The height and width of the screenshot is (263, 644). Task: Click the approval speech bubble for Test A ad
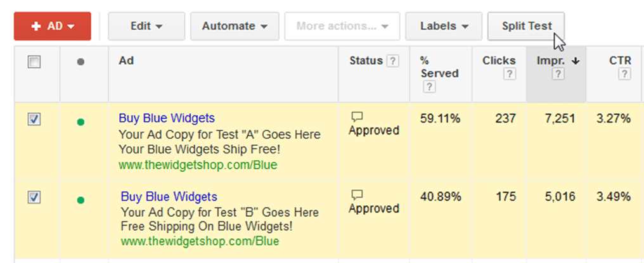click(357, 117)
